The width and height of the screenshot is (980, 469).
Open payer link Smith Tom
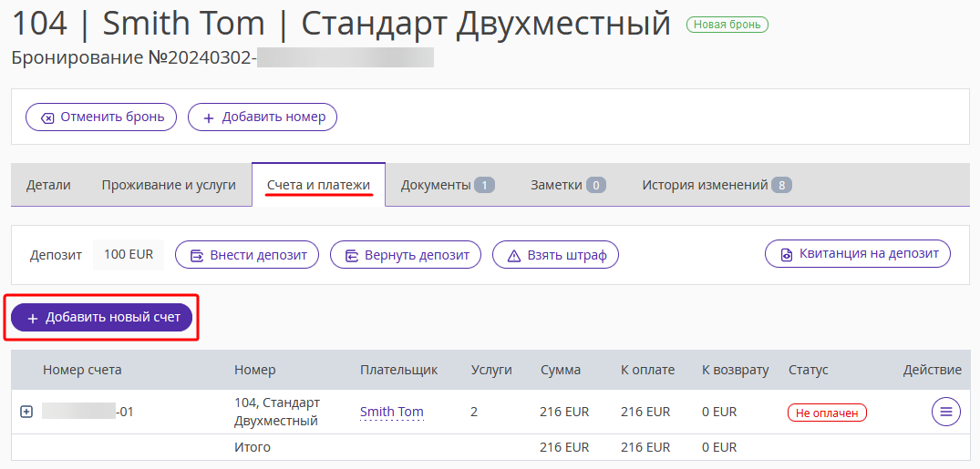(392, 412)
